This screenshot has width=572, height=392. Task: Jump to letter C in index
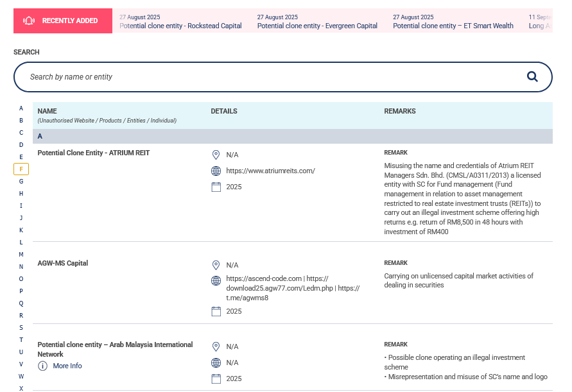click(21, 133)
